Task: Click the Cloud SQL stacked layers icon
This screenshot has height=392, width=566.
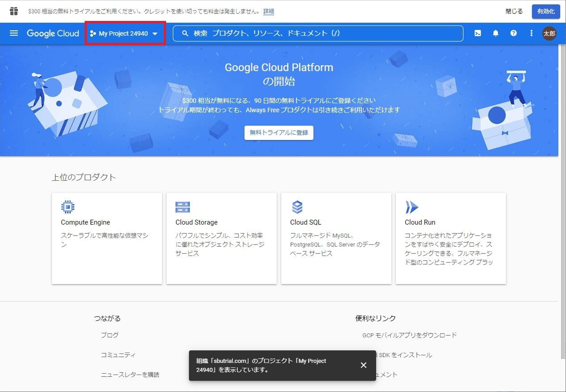Action: click(x=297, y=207)
